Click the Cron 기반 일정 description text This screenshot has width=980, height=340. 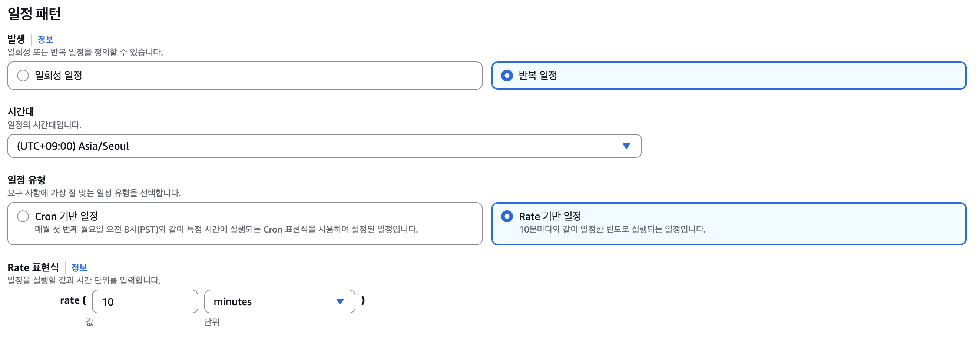click(226, 229)
